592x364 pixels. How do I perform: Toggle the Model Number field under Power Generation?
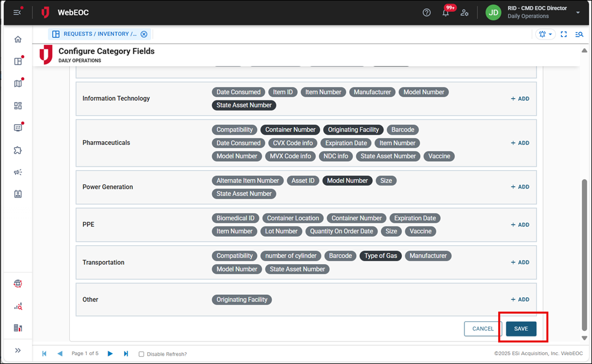click(x=347, y=180)
